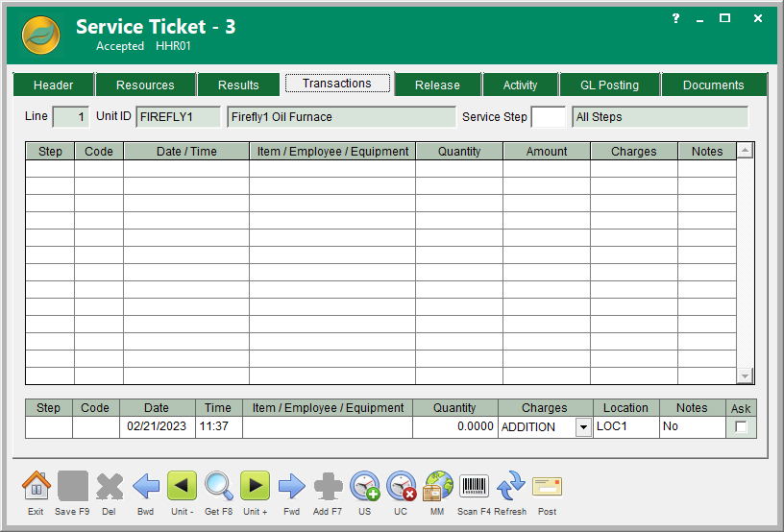Go backward with Bwd arrow
Screen dimensions: 784x532
click(146, 486)
